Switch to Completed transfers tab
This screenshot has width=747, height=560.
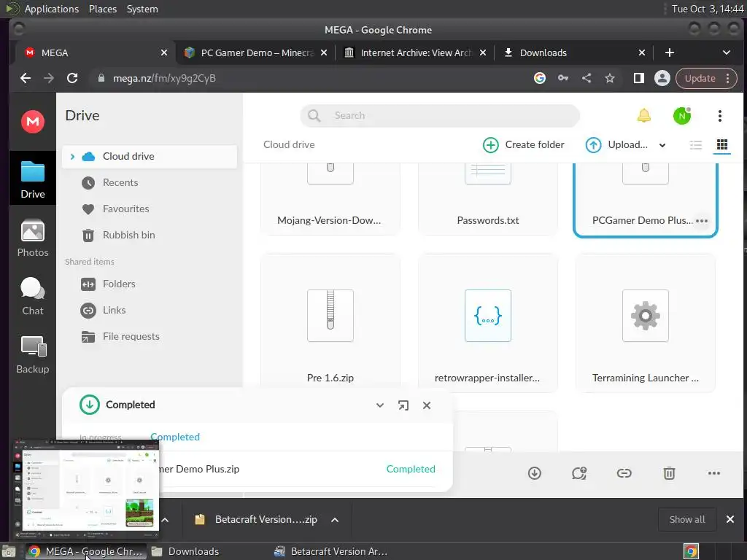[175, 437]
